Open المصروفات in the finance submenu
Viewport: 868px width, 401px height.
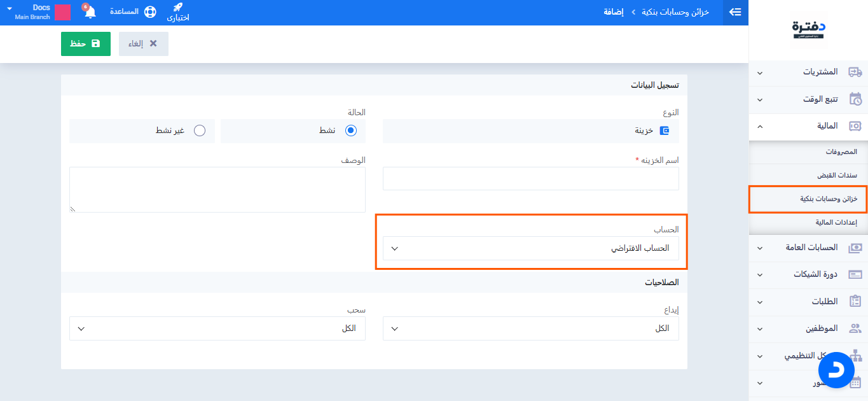pos(841,151)
